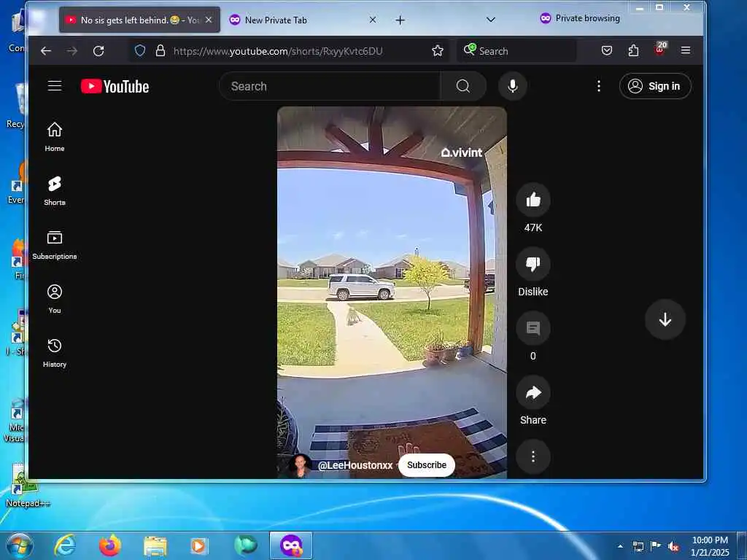Close the New Private Tab
This screenshot has width=747, height=560.
point(373,20)
